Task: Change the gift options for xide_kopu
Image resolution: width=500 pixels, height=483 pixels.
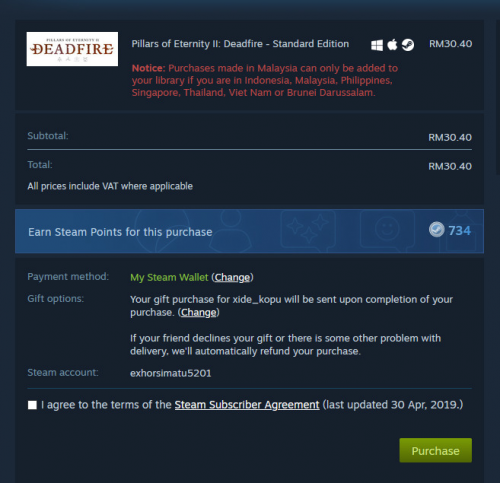Action: [x=199, y=312]
